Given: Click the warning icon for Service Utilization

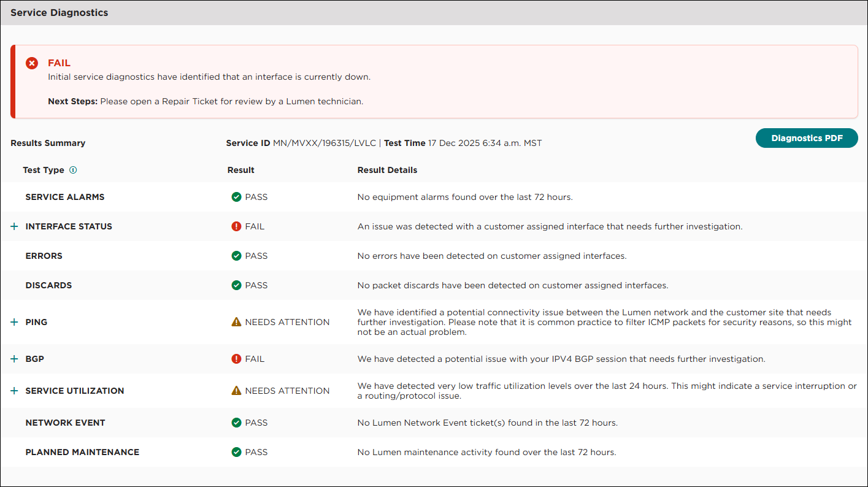Looking at the screenshot, I should 236,391.
